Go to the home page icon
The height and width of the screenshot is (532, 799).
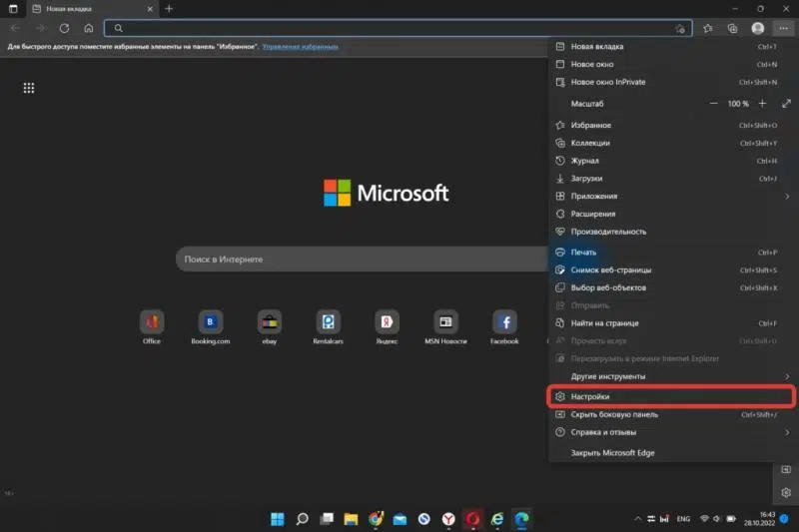89,29
